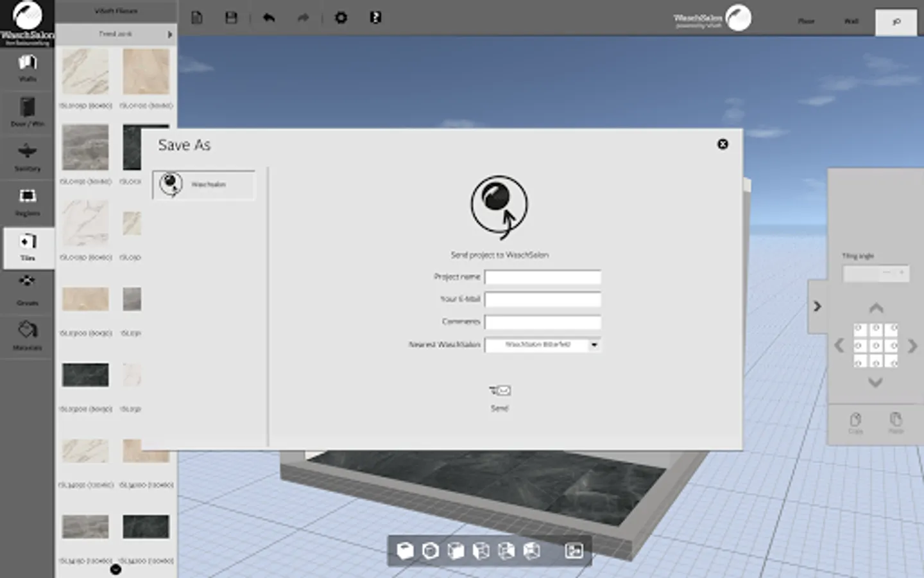Select the Regions tool in the sidebar
The image size is (924, 578).
click(x=27, y=202)
